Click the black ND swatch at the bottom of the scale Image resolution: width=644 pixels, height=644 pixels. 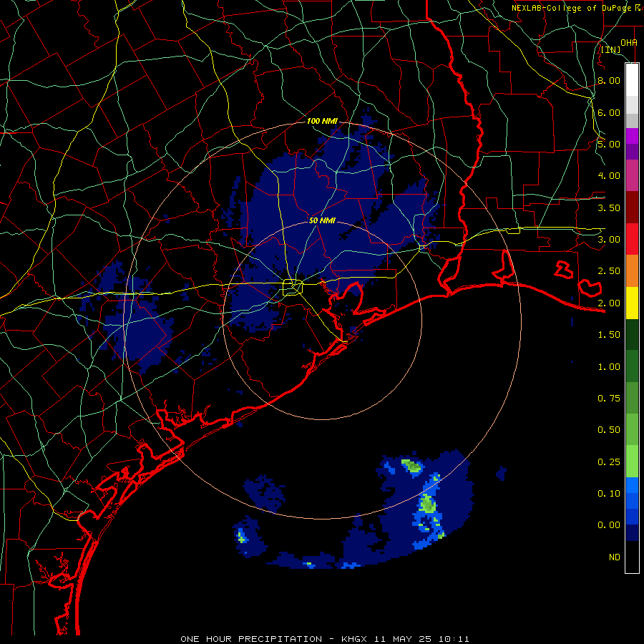(x=632, y=557)
